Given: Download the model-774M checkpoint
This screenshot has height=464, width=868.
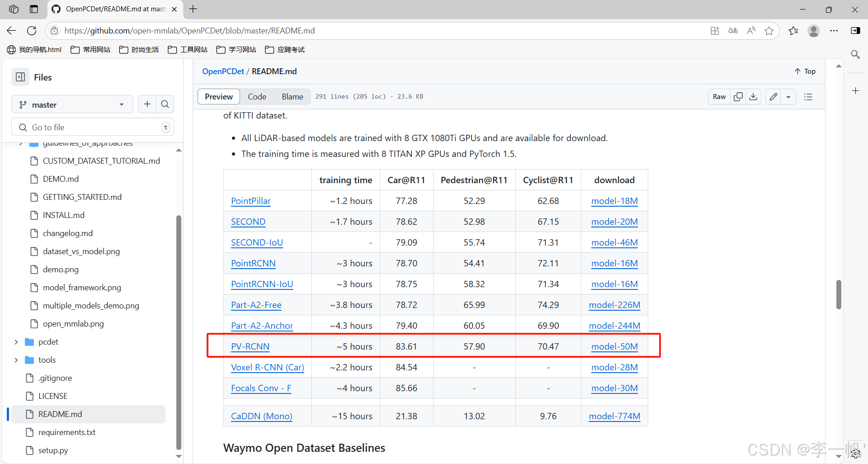Looking at the screenshot, I should pos(614,416).
